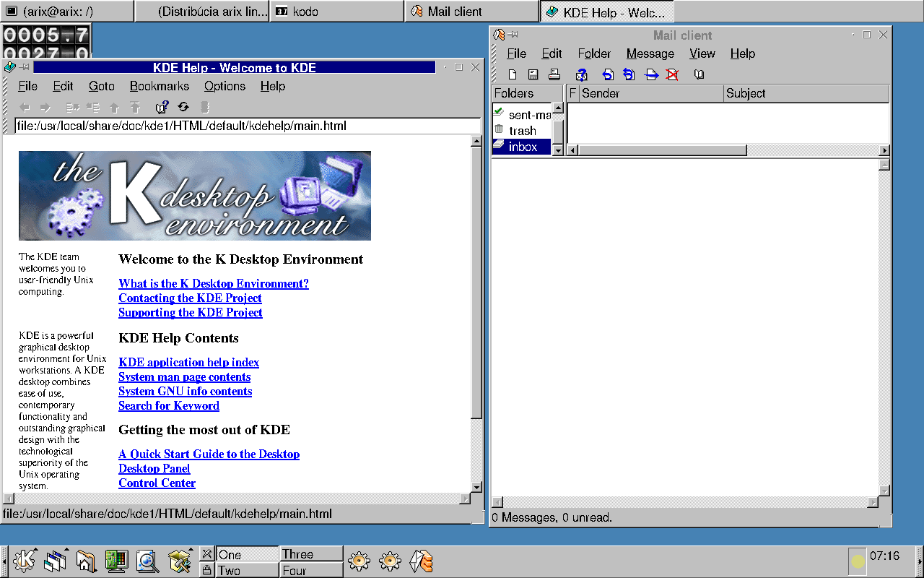Open 'System man page contents' link
Viewport: 924px width, 578px height.
coord(185,377)
